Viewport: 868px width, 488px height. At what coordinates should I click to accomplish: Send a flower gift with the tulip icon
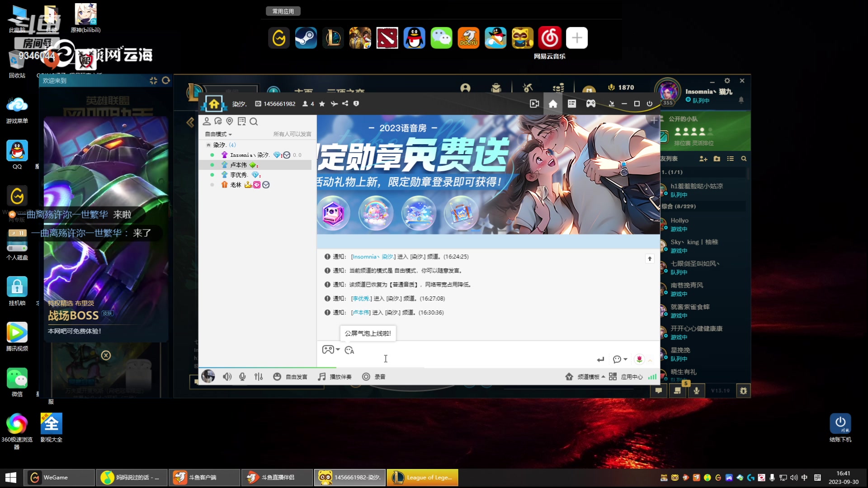click(639, 359)
